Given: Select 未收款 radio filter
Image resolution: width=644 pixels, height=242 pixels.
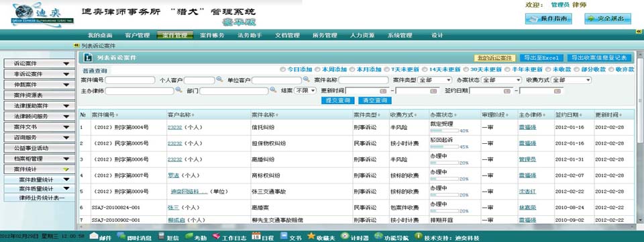Looking at the screenshot, I should tap(548, 69).
